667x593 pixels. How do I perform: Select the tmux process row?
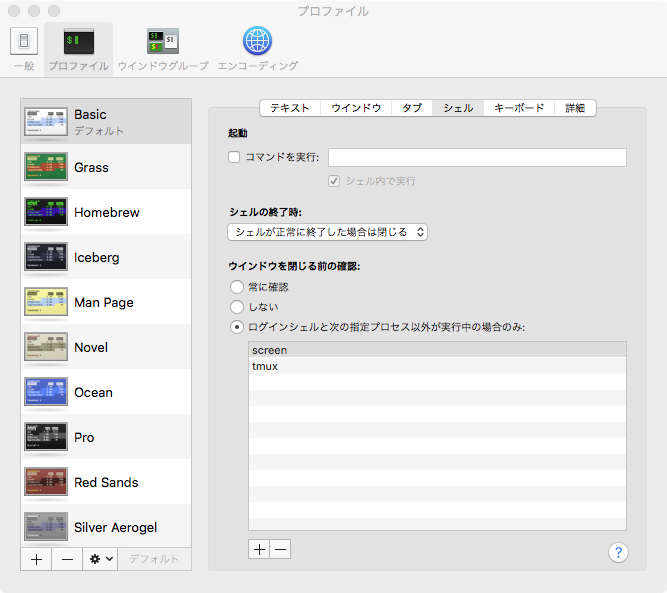(x=437, y=366)
